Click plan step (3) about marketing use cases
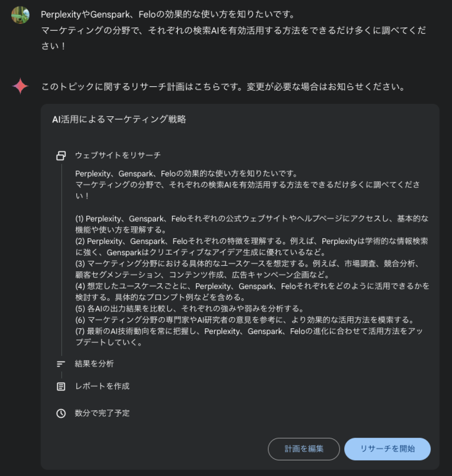This screenshot has width=452, height=476. [x=247, y=269]
